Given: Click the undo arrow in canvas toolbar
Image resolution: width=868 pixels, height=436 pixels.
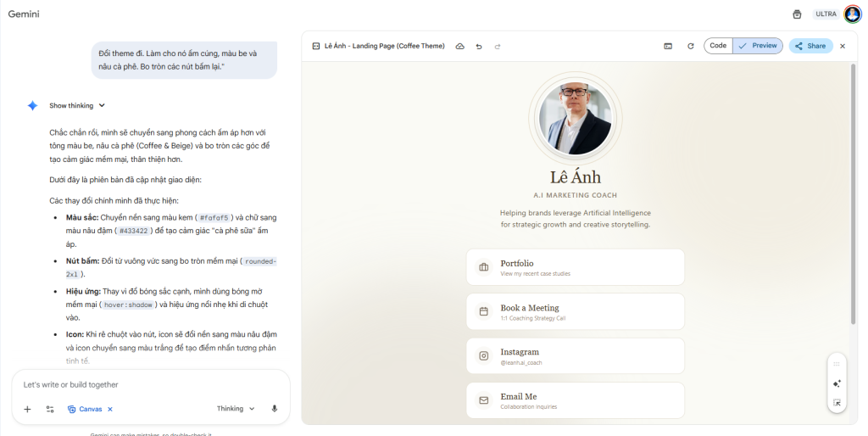Looking at the screenshot, I should click(x=479, y=46).
